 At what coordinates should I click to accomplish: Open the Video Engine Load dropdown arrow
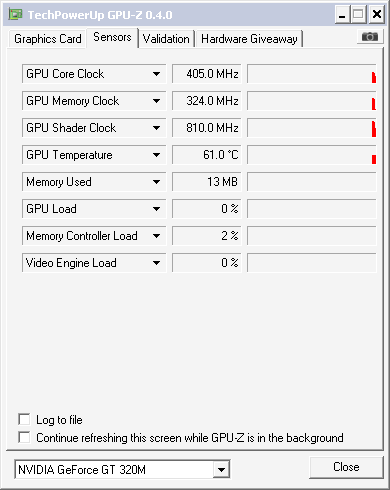[x=156, y=263]
